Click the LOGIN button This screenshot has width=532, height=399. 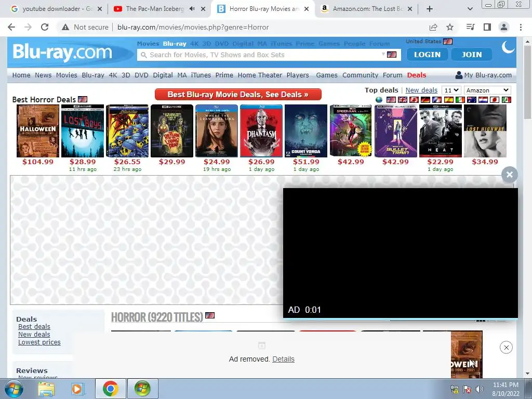click(x=427, y=54)
